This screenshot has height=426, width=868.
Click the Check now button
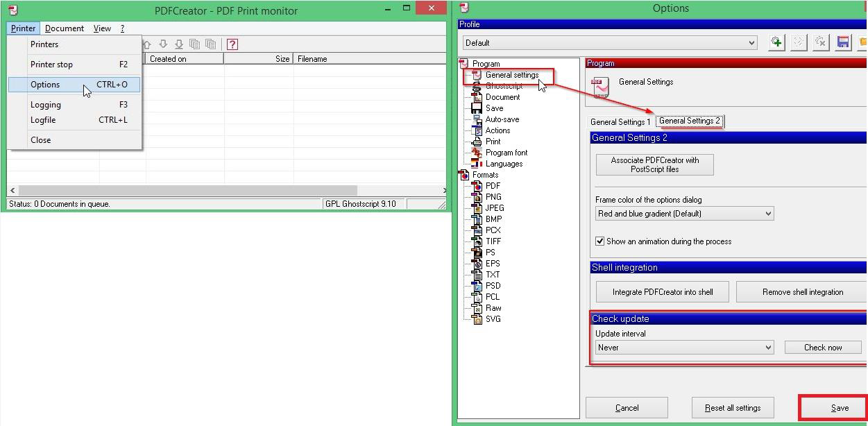(823, 348)
